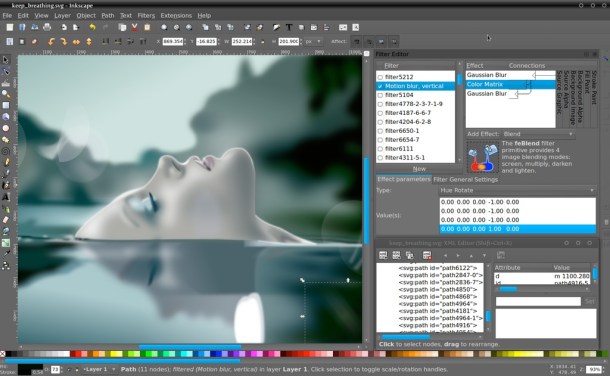Screen dimensions: 610x376
Task: Click the W width input field
Action: point(242,41)
